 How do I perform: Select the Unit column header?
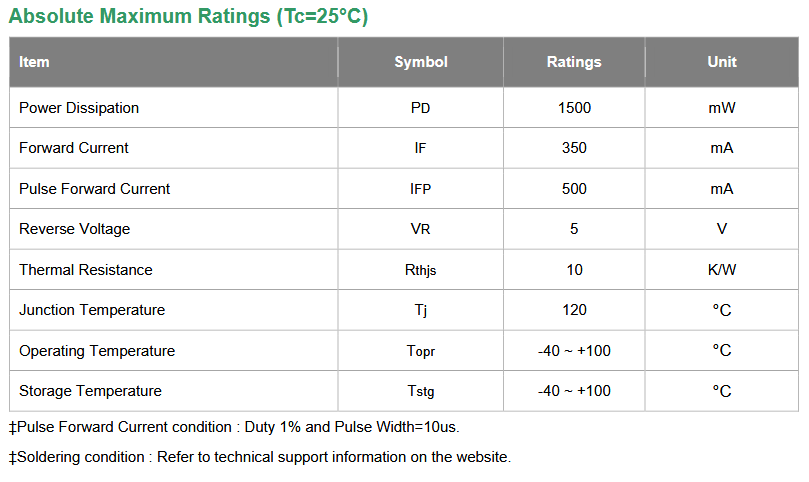tap(722, 62)
